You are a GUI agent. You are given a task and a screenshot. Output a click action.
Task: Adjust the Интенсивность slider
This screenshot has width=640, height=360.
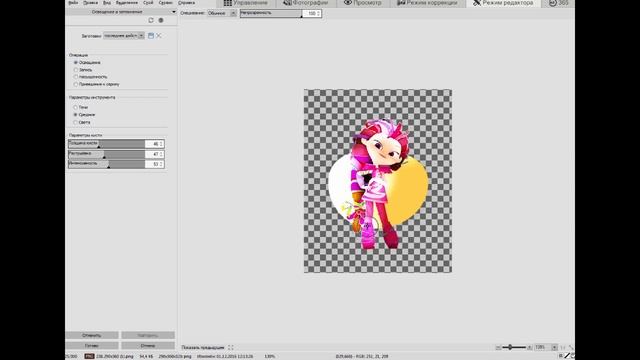[106, 164]
